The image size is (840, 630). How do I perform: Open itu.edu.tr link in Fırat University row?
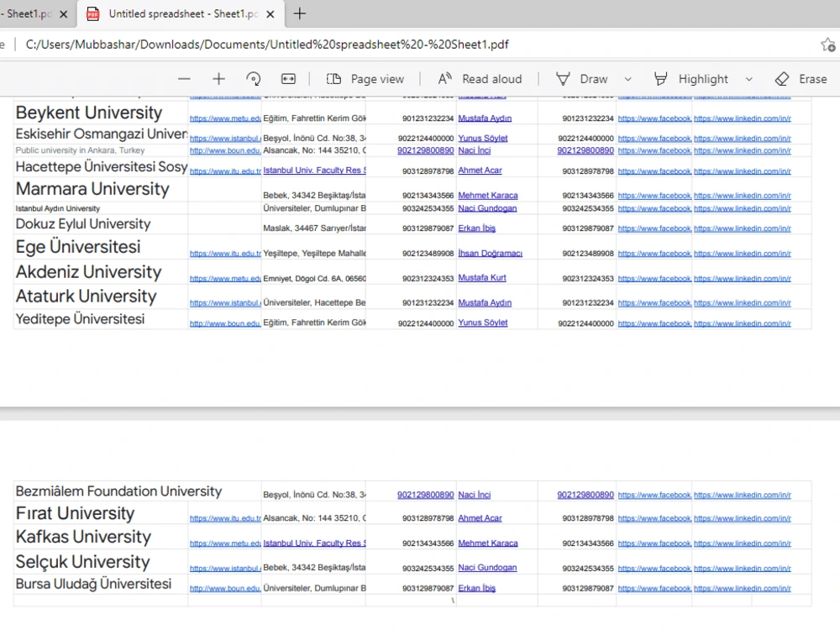coord(225,518)
